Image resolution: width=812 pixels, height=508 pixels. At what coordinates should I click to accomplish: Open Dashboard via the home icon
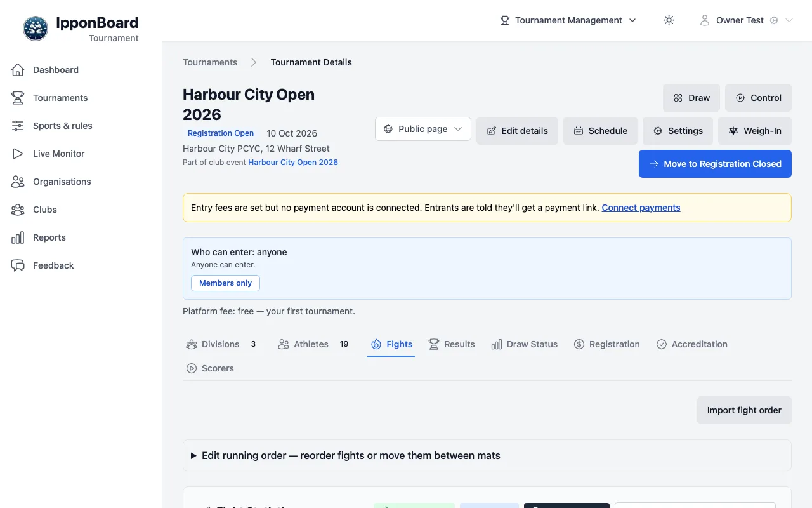pos(18,70)
